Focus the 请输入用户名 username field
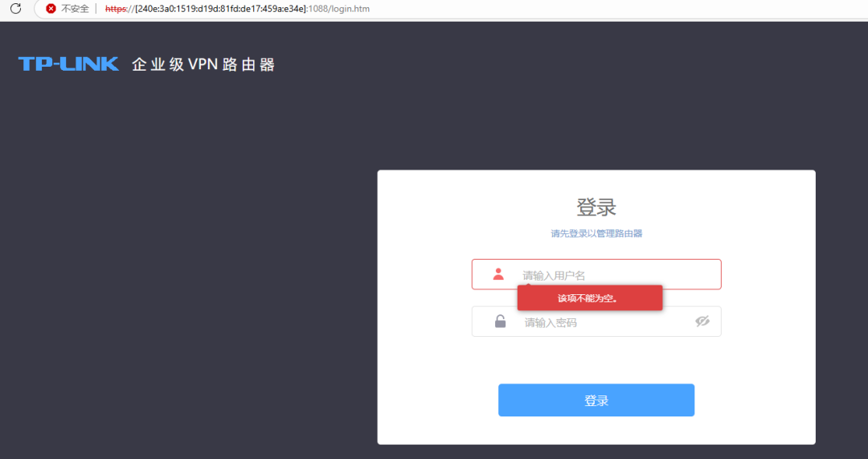Viewport: 868px width, 459px height. pos(596,274)
